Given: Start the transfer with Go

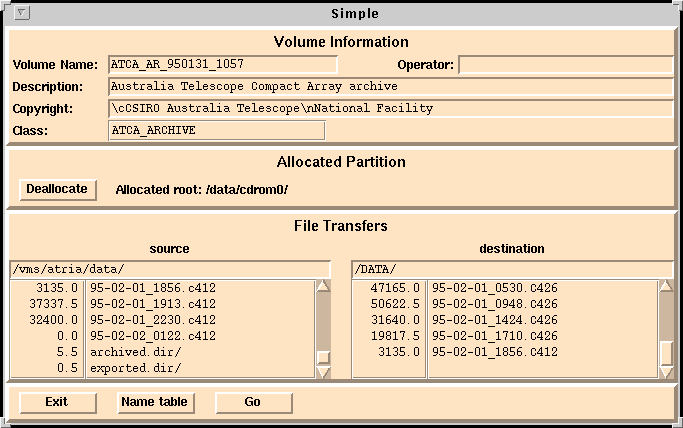Looking at the screenshot, I should pos(253,402).
